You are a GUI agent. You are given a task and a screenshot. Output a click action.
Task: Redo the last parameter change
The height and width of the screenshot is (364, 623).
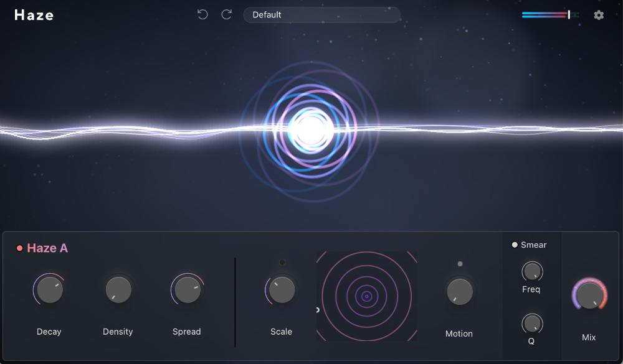point(226,14)
